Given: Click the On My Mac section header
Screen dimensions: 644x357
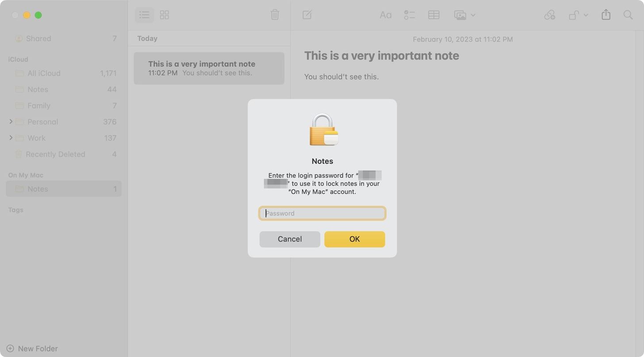Looking at the screenshot, I should (x=26, y=175).
